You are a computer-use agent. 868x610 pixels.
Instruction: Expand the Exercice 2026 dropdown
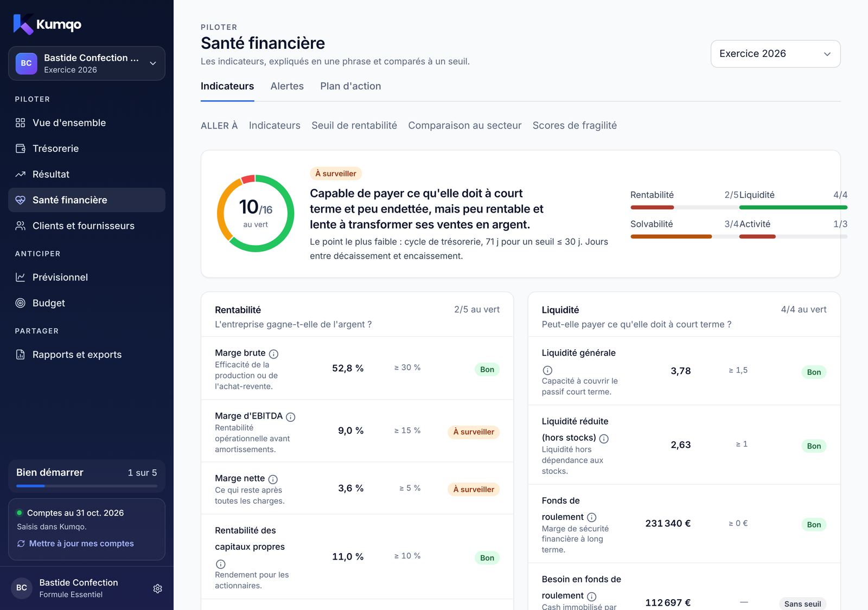coord(775,54)
